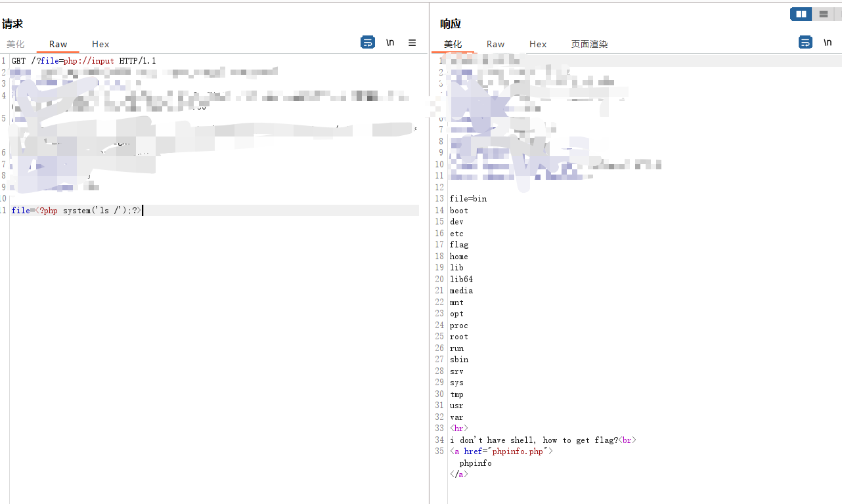
Task: Toggle word wrap icon in request panel
Action: [368, 43]
